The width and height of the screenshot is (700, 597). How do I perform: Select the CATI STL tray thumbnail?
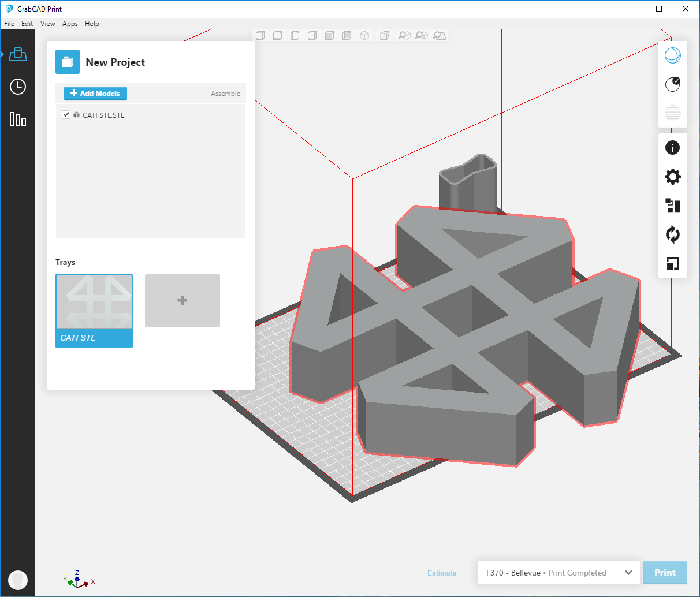click(94, 311)
